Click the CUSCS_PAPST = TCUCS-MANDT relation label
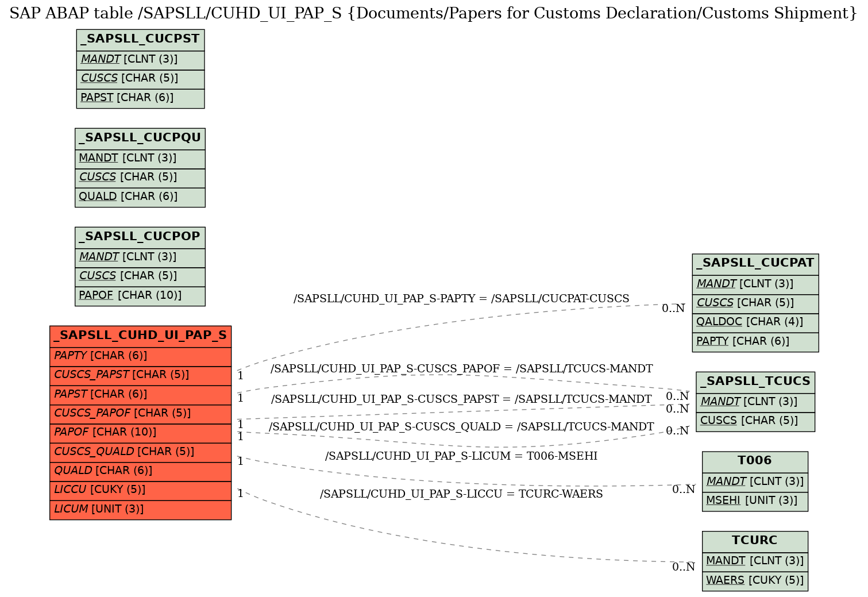This screenshot has height=597, width=868. 461,399
